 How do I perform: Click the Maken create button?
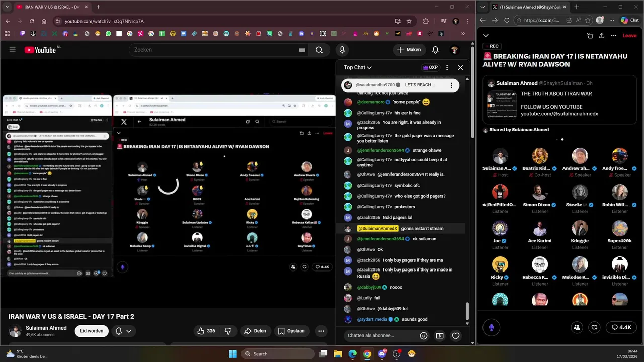click(409, 50)
